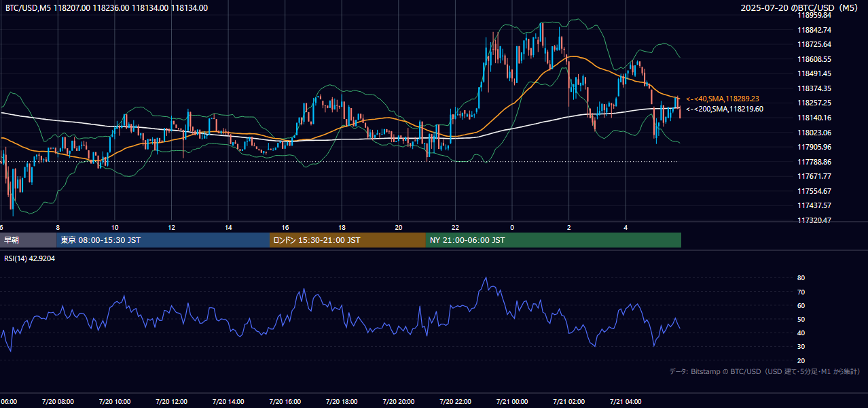868x408 pixels.
Task: Click RSI axis level 30
Action: click(801, 347)
